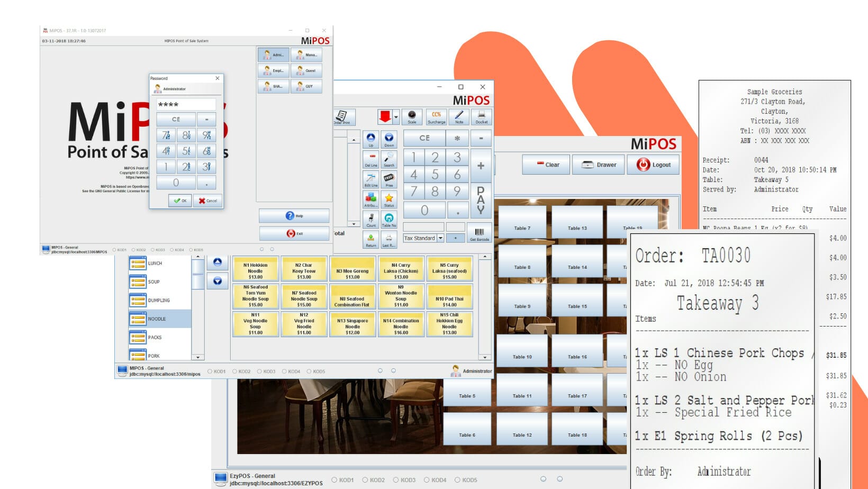Open the PORK category

pos(159,355)
